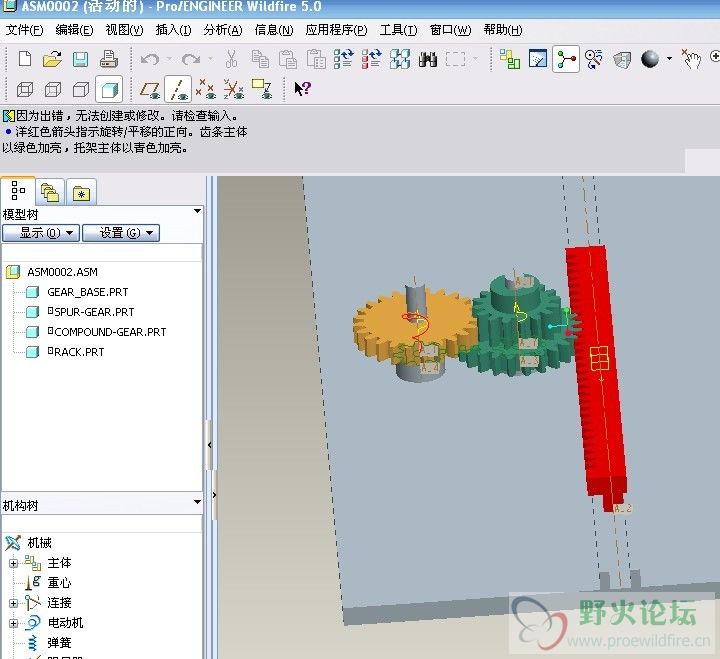Open the view manager icon
The height and width of the screenshot is (659, 720).
pyautogui.click(x=538, y=59)
